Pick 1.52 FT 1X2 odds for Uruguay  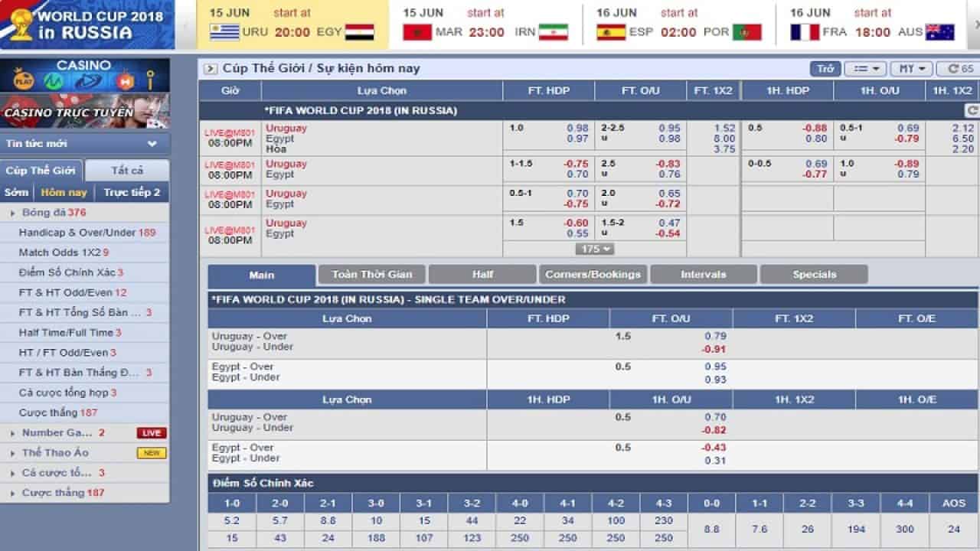coord(724,128)
